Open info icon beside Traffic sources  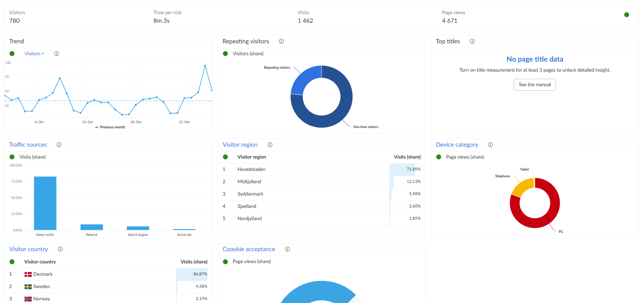(x=59, y=145)
